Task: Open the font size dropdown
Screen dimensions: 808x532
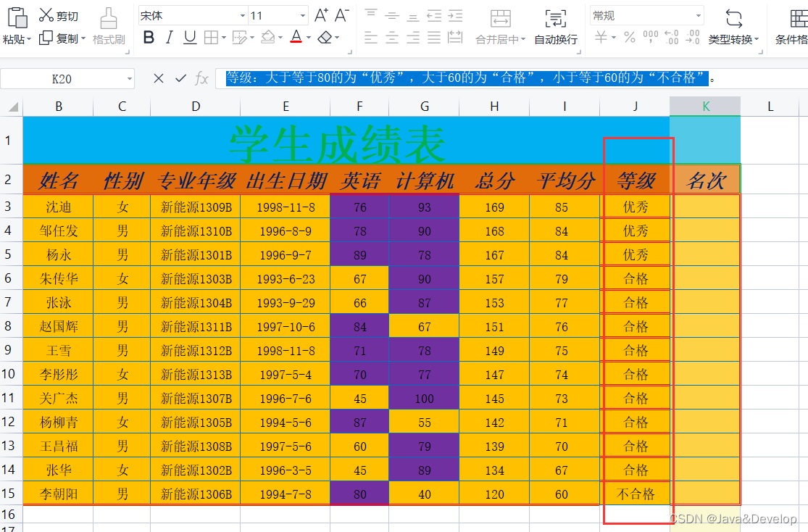Action: (303, 16)
